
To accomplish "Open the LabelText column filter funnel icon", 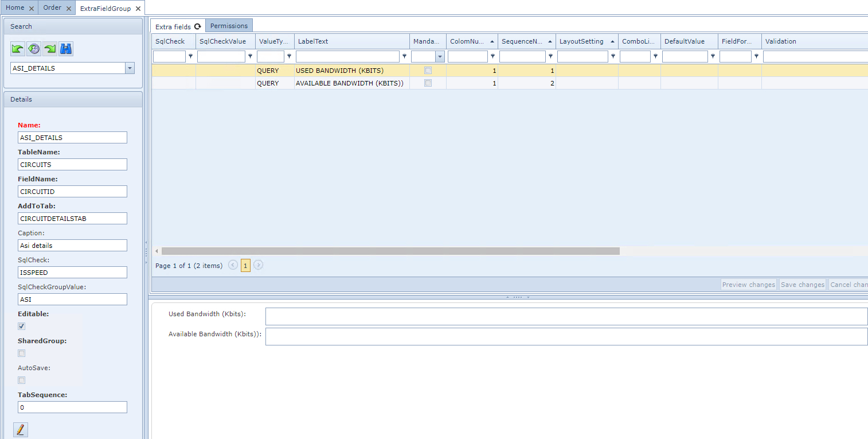I will (405, 56).
